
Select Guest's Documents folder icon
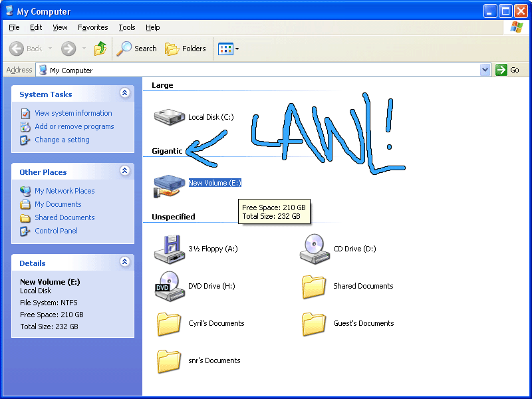[x=314, y=324]
